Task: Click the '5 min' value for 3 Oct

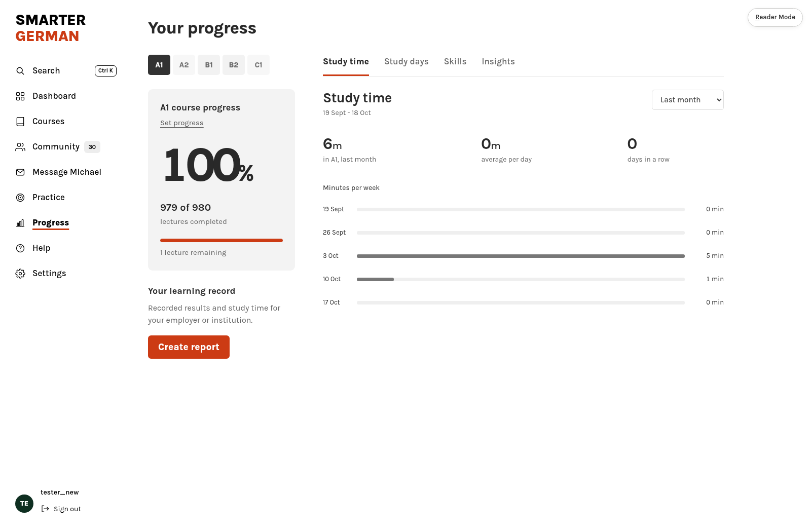Action: [x=715, y=256]
